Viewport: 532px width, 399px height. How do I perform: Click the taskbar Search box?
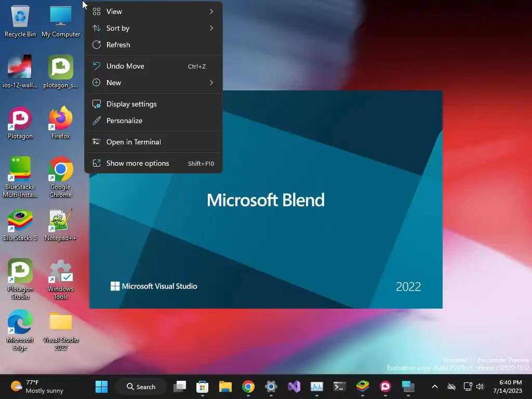point(141,387)
